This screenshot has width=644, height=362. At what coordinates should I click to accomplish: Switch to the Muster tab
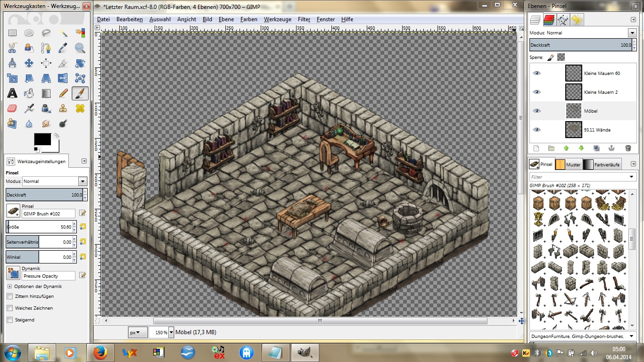(x=568, y=165)
